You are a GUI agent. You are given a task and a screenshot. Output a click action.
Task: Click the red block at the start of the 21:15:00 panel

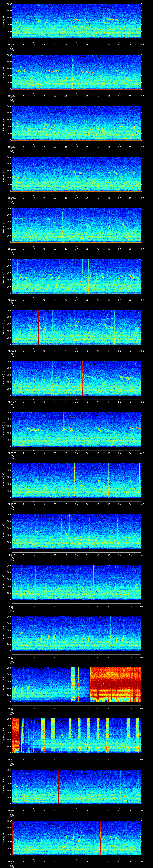click(x=16, y=735)
